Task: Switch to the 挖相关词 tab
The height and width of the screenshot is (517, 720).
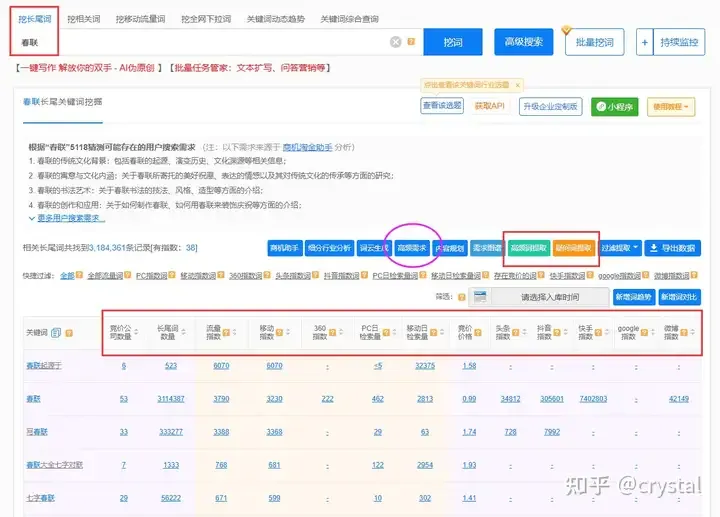Action: click(82, 19)
